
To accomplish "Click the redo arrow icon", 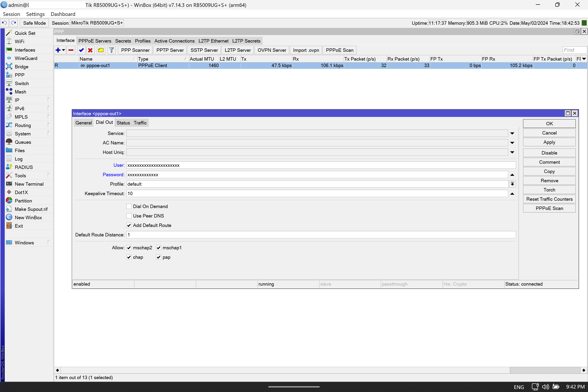I will (14, 23).
